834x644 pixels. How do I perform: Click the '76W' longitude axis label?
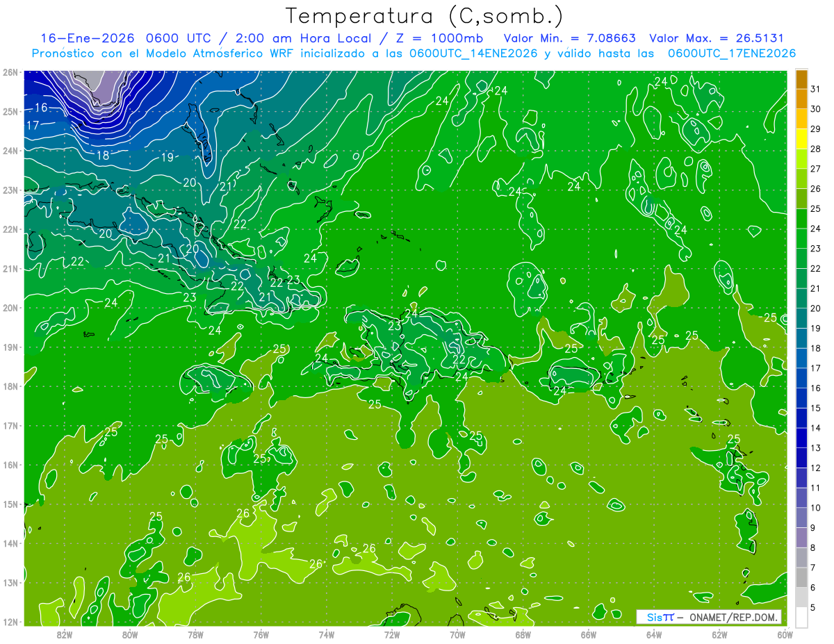pos(261,634)
